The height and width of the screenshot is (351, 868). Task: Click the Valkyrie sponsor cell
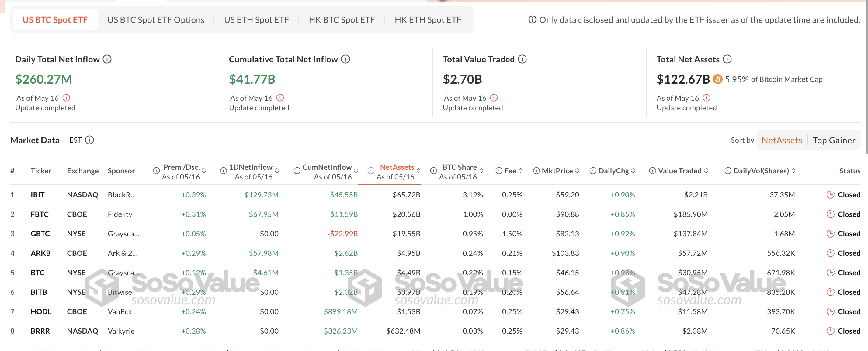point(121,331)
